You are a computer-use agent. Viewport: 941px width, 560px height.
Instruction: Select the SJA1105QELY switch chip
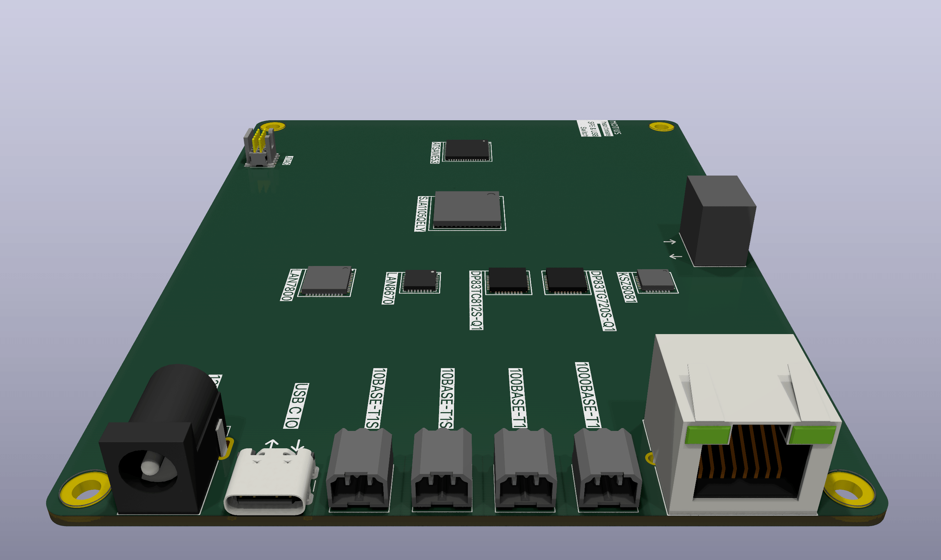pos(467,209)
